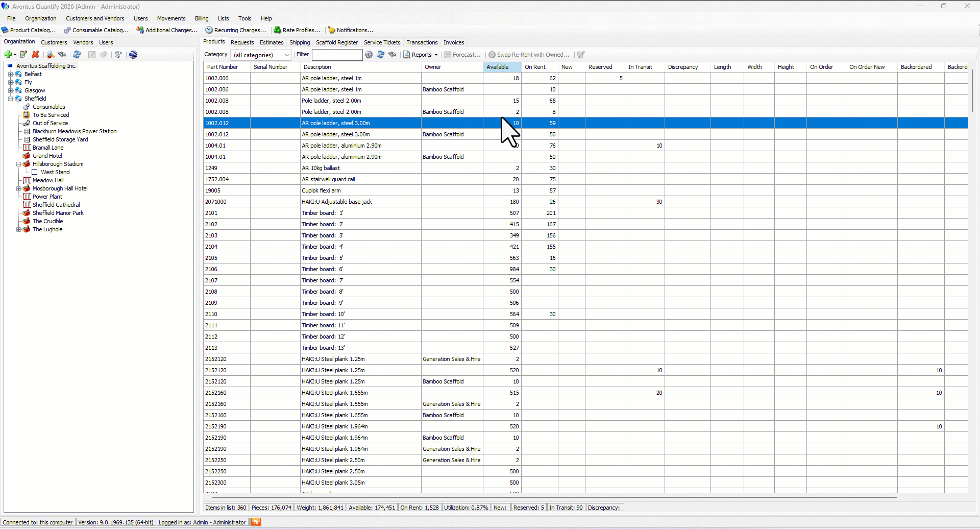Select the Cuplok flexi arm row
The height and width of the screenshot is (529, 980).
coord(585,190)
